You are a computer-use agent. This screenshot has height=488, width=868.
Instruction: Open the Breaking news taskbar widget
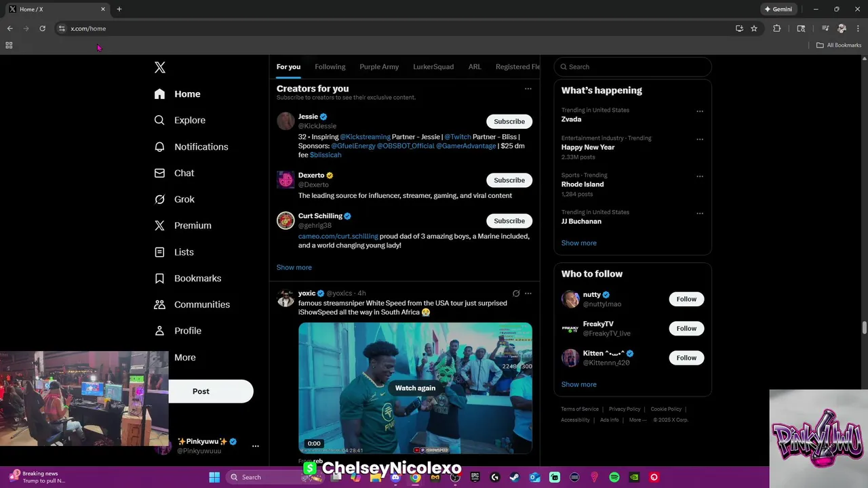[39, 477]
